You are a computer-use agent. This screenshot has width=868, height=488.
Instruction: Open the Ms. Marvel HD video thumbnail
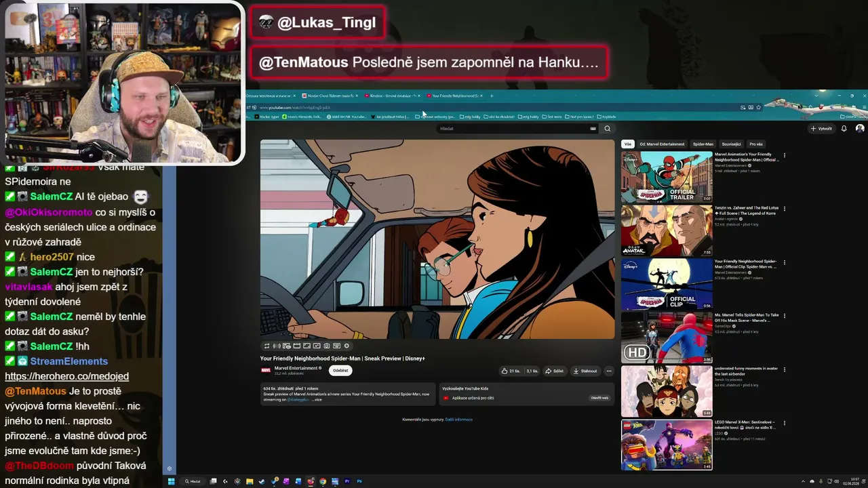pyautogui.click(x=667, y=338)
